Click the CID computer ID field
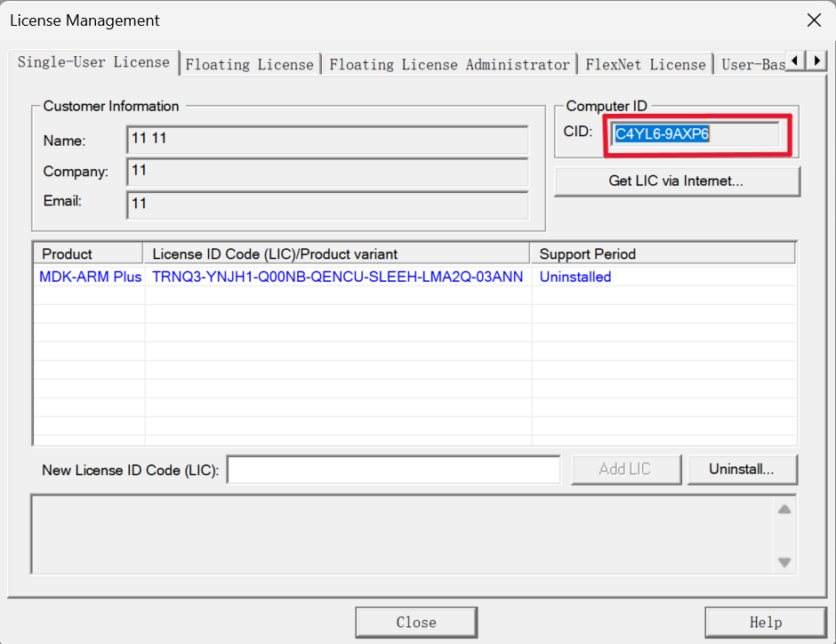Viewport: 836px width, 644px height. click(x=695, y=133)
